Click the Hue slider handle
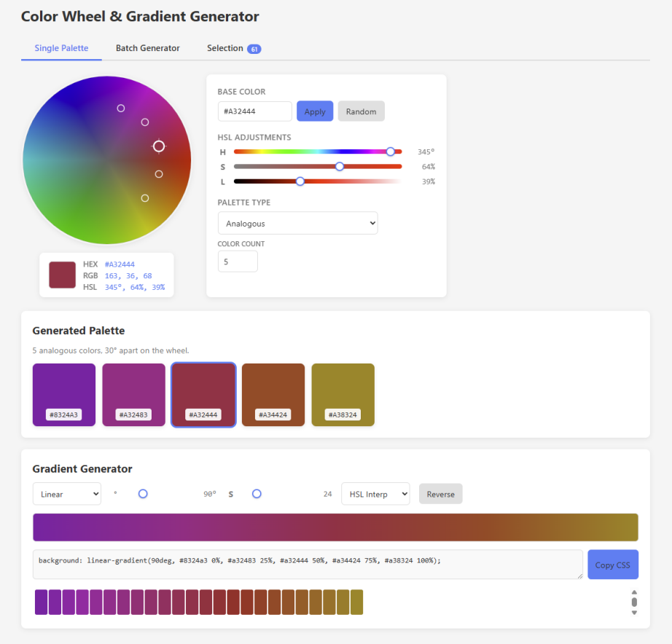672x644 pixels. coord(390,152)
